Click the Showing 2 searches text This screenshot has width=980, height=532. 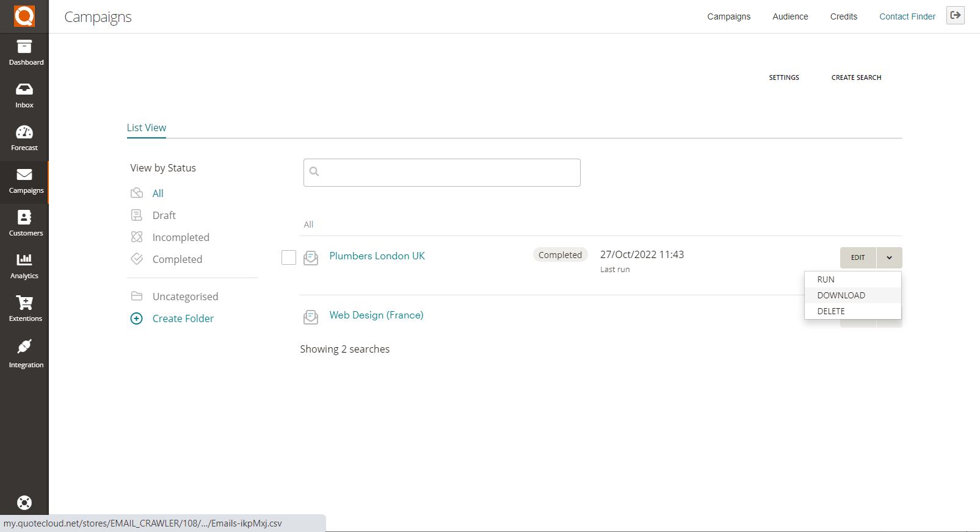point(345,349)
